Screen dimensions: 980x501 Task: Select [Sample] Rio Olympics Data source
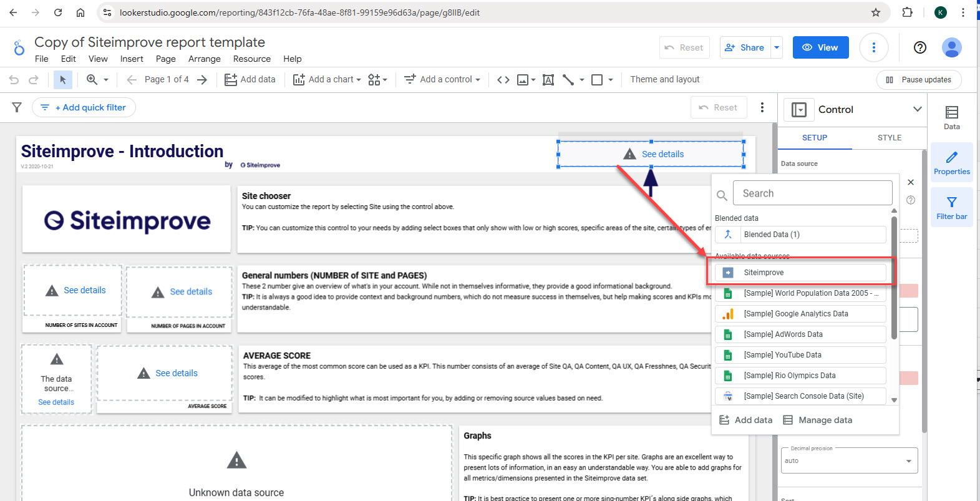tap(800, 376)
